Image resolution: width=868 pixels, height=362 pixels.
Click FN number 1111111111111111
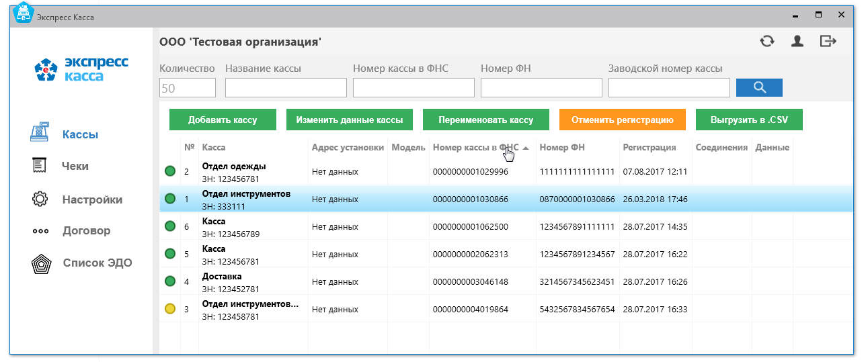[577, 171]
